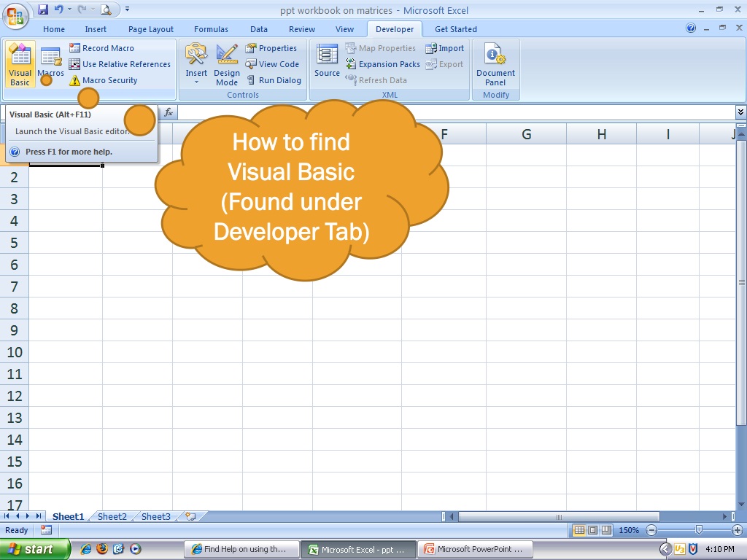747x560 pixels.
Task: Go to first sheet navigation arrow
Action: [7, 516]
